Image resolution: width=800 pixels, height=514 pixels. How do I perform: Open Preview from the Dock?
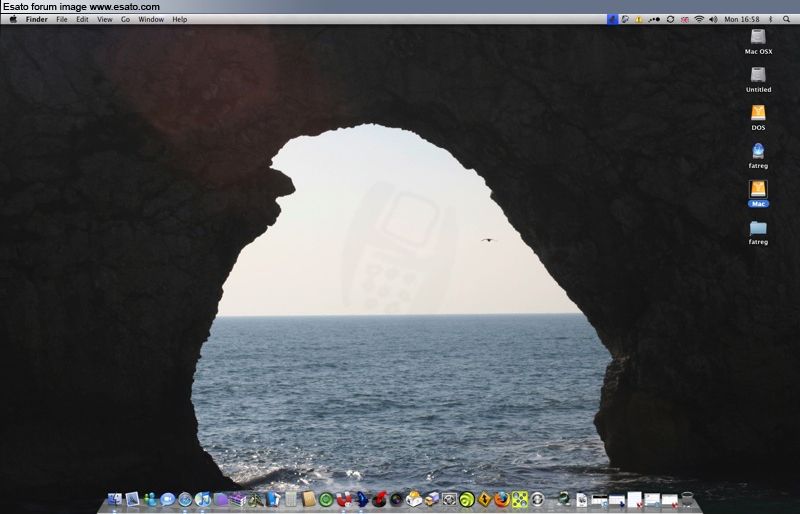132,499
